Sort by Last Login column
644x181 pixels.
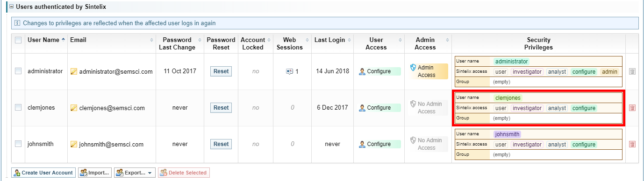[x=332, y=40]
